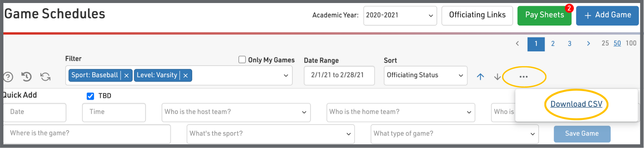Remove the Sport: Baseball filter tag

pyautogui.click(x=126, y=76)
